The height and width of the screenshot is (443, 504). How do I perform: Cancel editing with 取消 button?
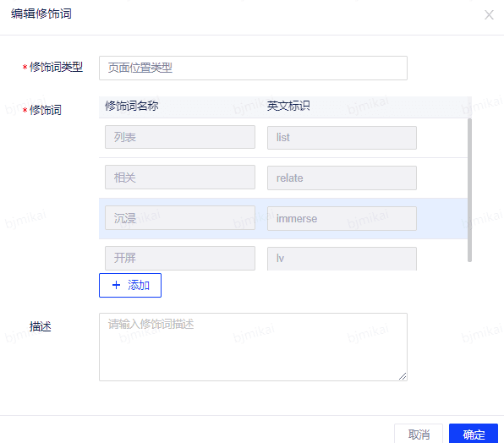click(419, 434)
